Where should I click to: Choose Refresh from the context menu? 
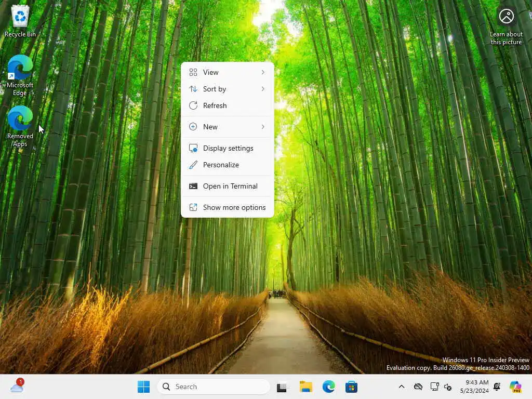228,105
